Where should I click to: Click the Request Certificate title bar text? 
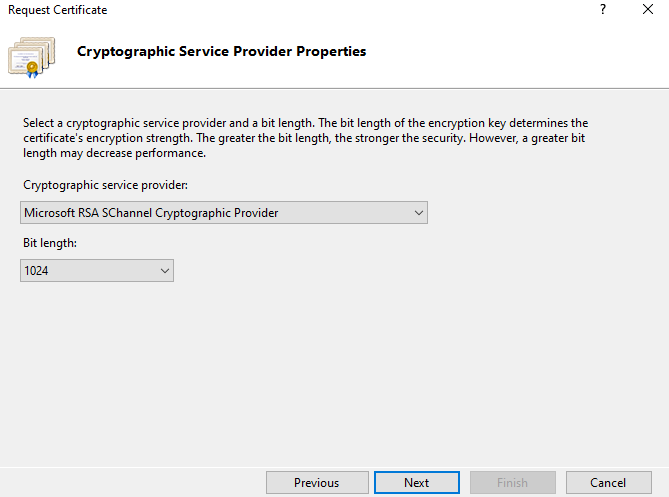click(x=58, y=10)
